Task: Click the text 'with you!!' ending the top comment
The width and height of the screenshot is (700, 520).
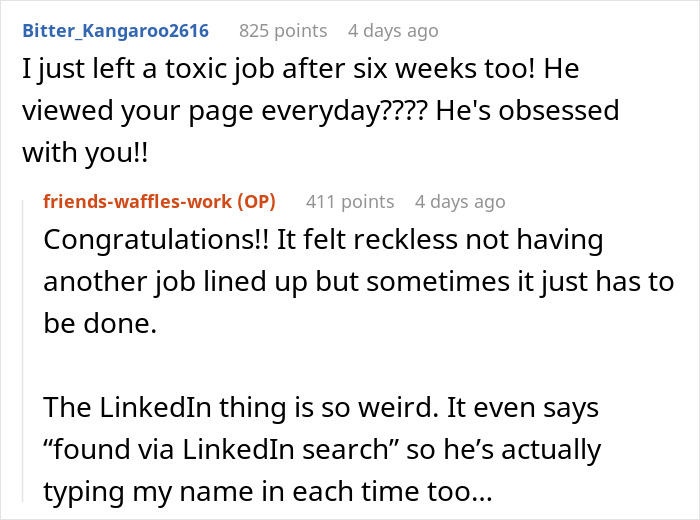Action: (x=85, y=153)
